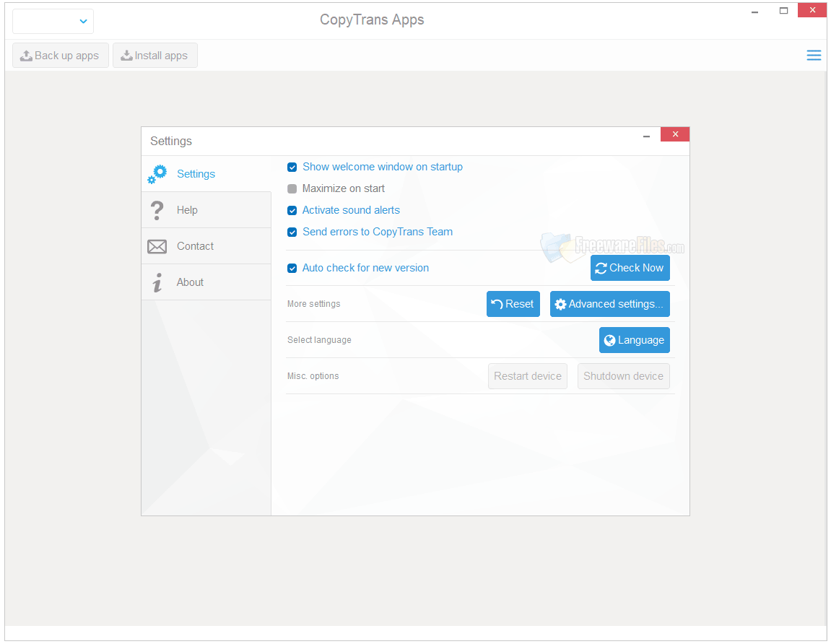Uncheck Show welcome window on startup
Viewport: 831px width, 644px height.
tap(292, 167)
